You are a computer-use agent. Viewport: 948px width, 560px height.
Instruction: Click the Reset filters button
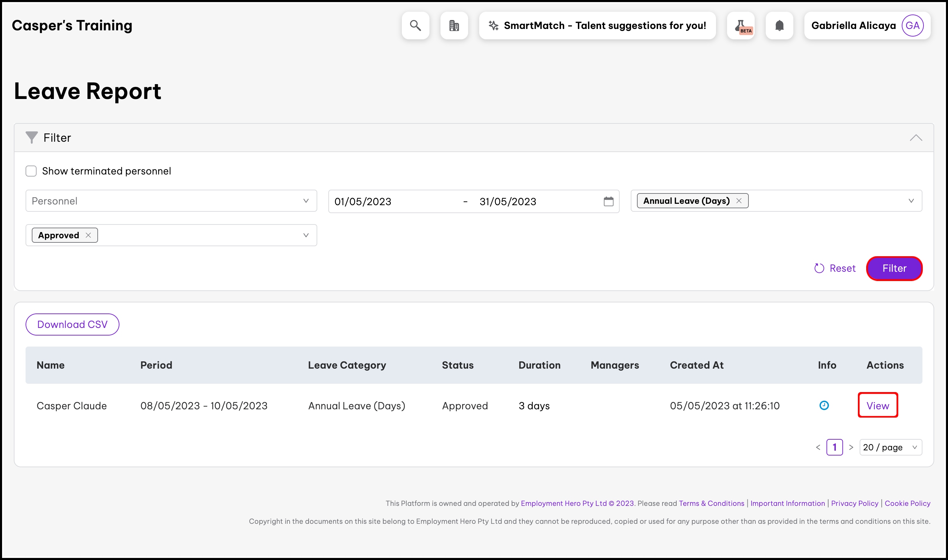(835, 268)
